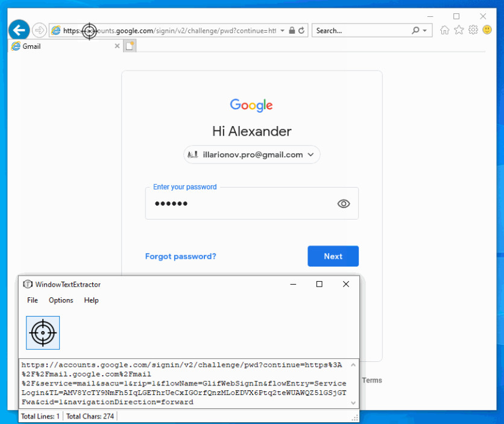Open the browser Home icon
The height and width of the screenshot is (424, 504).
click(x=444, y=30)
